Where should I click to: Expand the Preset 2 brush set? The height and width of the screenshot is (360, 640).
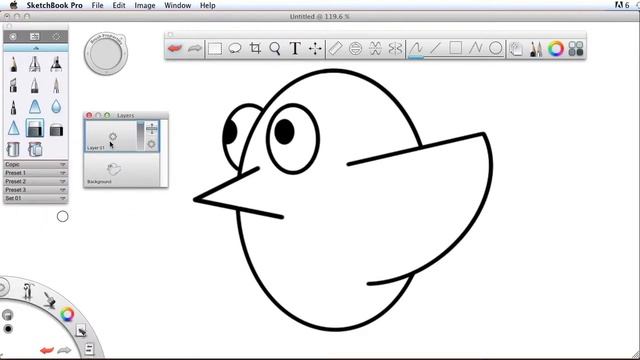click(36, 181)
